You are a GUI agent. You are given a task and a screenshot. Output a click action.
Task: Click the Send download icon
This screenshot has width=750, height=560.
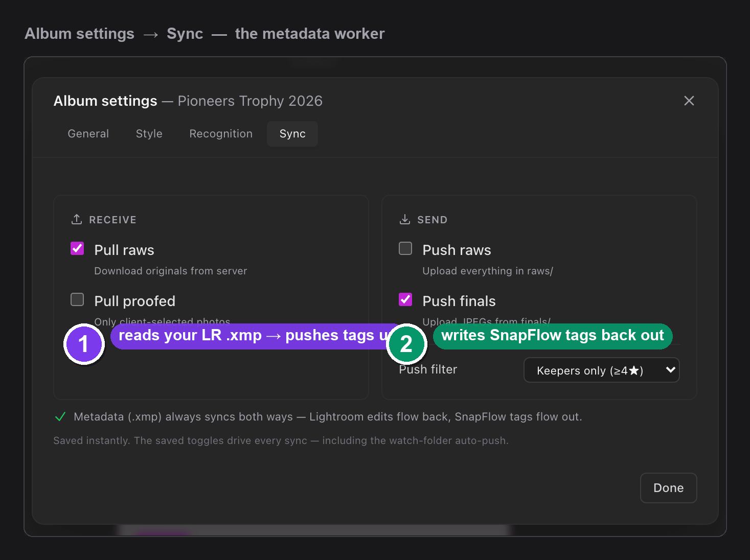(x=405, y=219)
